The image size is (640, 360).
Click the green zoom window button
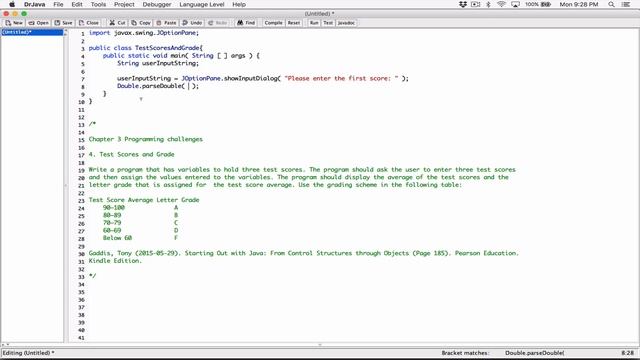click(24, 14)
